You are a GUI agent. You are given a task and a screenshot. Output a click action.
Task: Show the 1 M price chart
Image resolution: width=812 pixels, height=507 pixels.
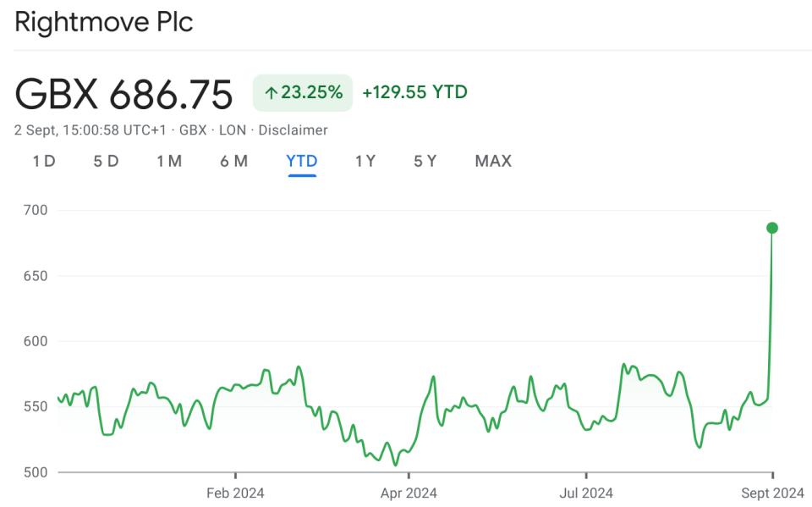(x=169, y=161)
